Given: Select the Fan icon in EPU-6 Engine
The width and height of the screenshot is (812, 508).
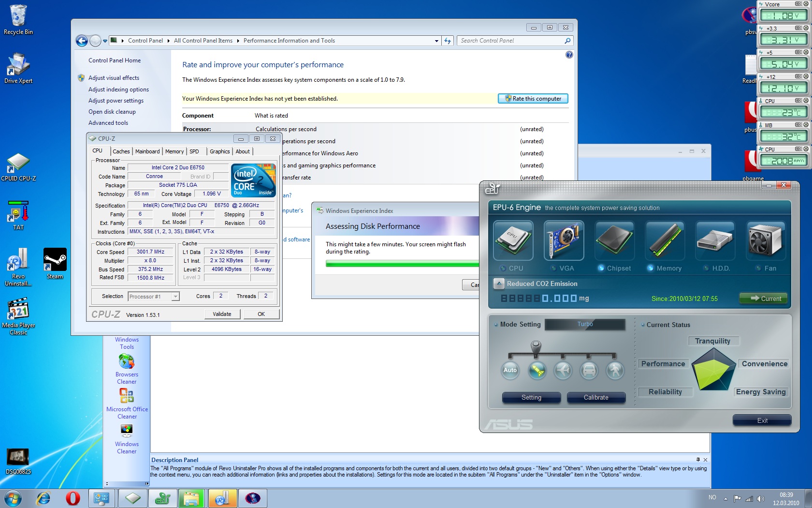Looking at the screenshot, I should (x=766, y=240).
